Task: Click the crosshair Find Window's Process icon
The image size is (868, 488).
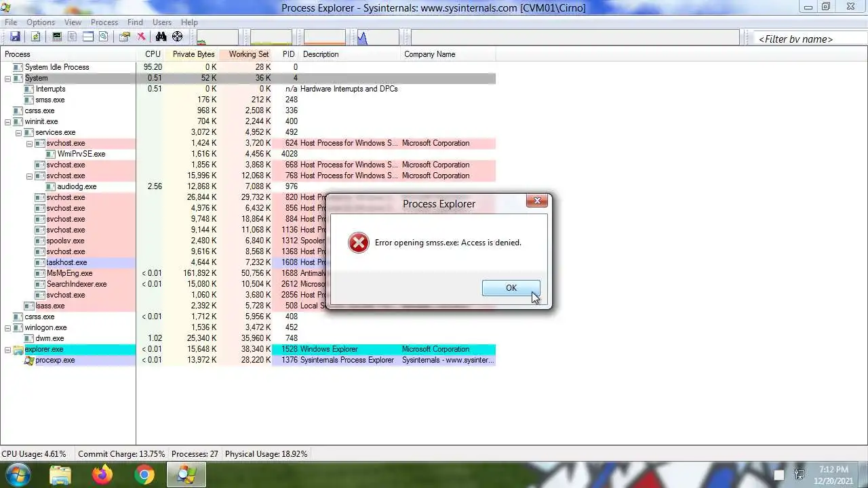Action: tap(177, 37)
